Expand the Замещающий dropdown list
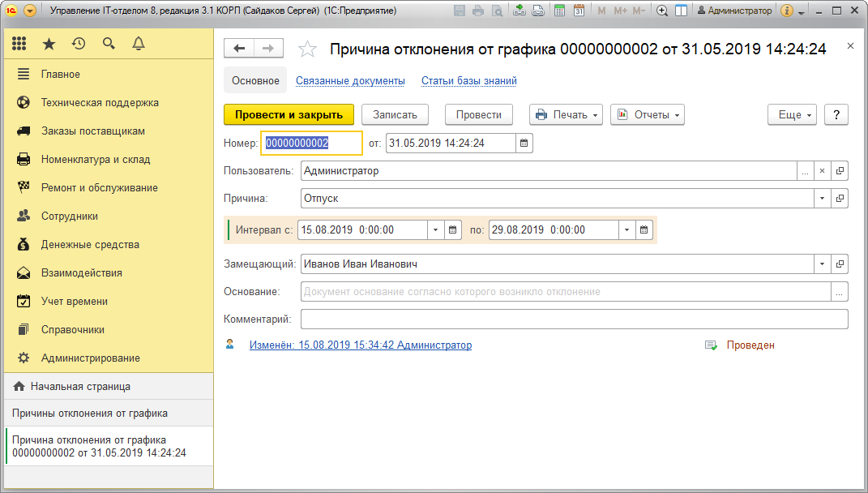The height and width of the screenshot is (493, 868). (x=822, y=264)
